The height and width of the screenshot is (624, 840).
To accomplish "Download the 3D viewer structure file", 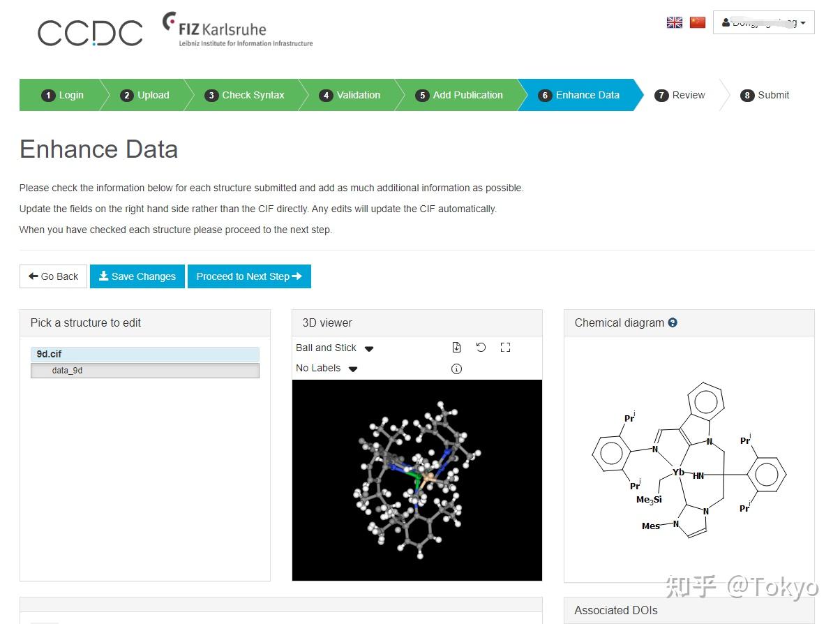I will 456,348.
